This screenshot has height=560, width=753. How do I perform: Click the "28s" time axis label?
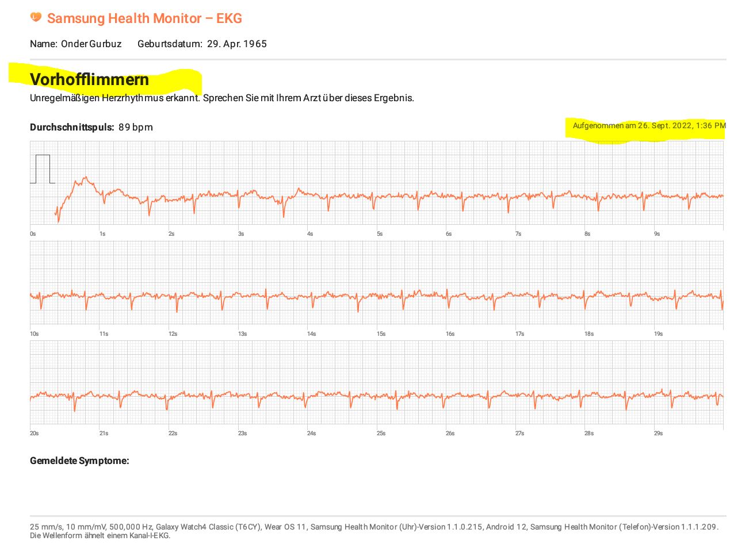588,433
